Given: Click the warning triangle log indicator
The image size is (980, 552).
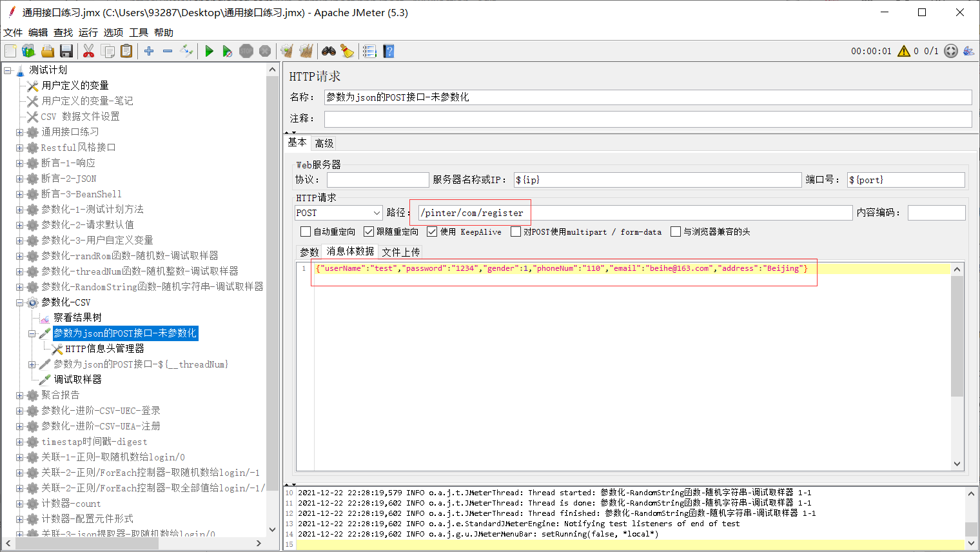Looking at the screenshot, I should point(904,51).
